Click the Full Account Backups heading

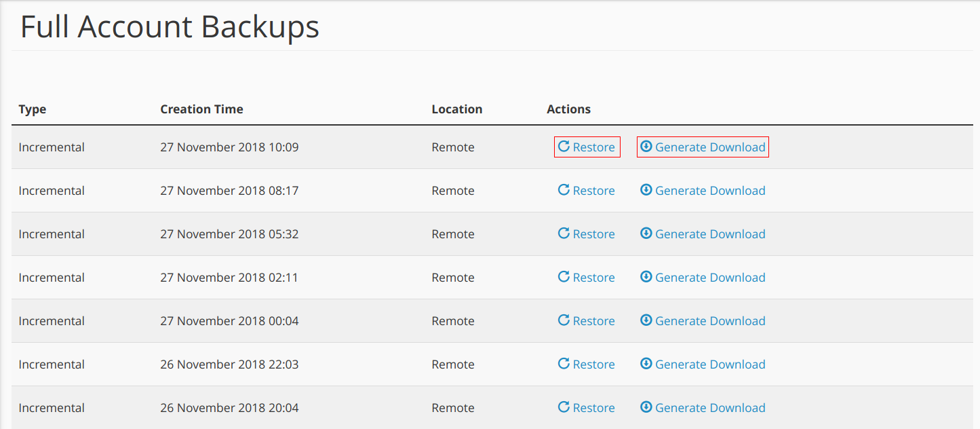(170, 27)
